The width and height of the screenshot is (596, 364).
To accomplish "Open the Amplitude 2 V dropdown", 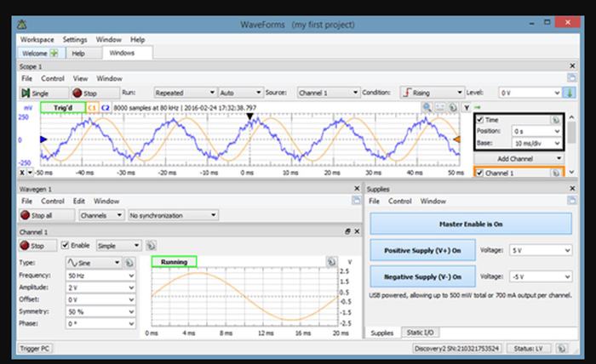I will tap(100, 287).
